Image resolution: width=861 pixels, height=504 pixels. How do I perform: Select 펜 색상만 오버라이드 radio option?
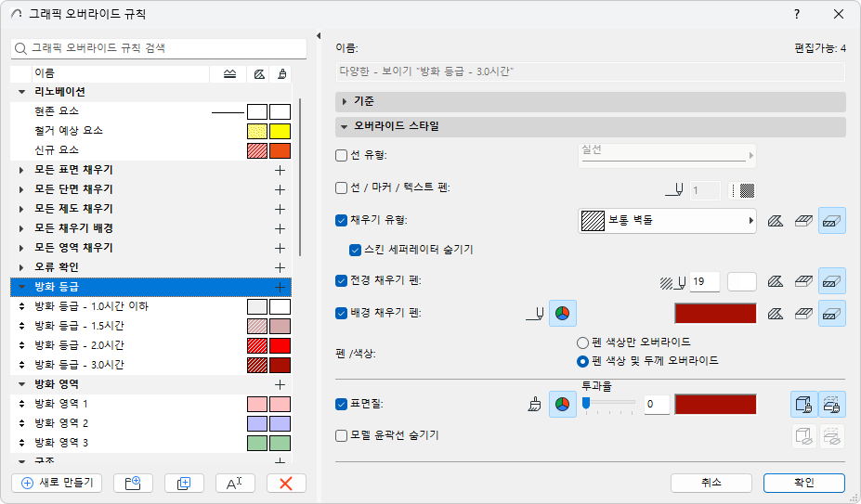click(x=582, y=343)
